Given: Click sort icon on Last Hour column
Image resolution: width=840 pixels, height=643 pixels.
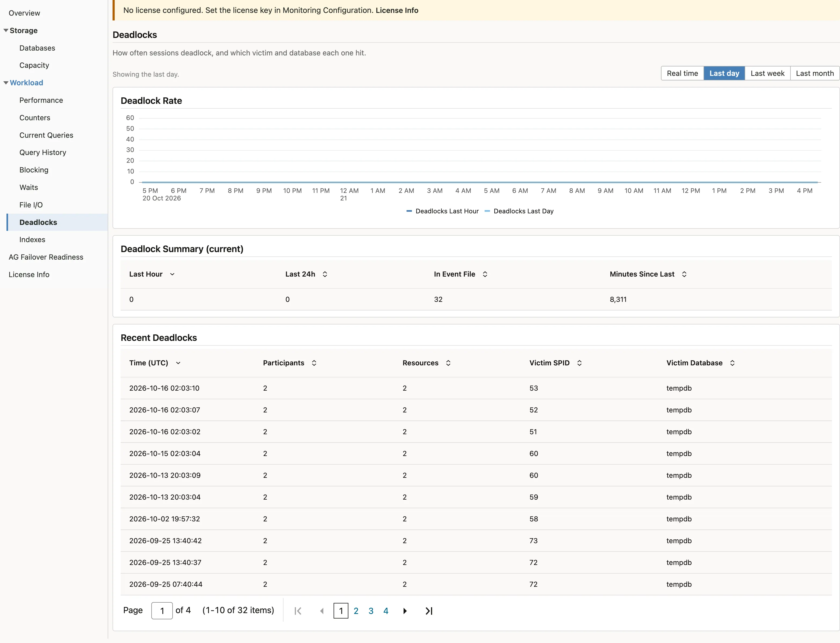Looking at the screenshot, I should coord(172,274).
